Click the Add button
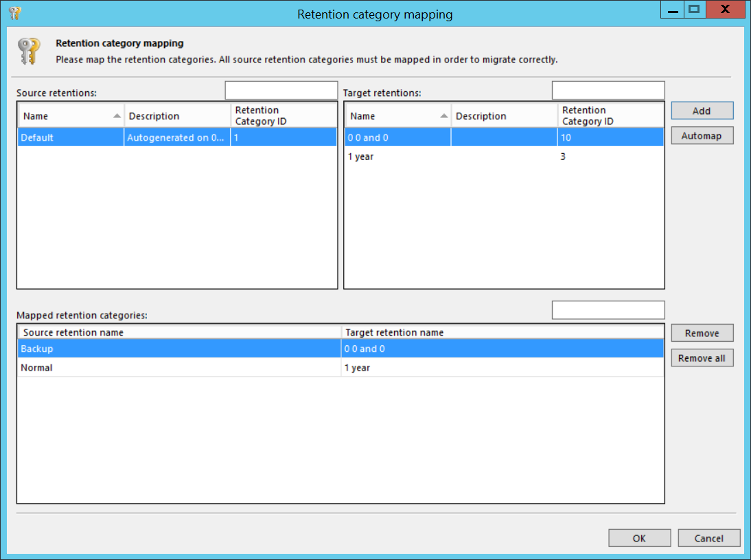The width and height of the screenshot is (751, 560). click(x=702, y=110)
